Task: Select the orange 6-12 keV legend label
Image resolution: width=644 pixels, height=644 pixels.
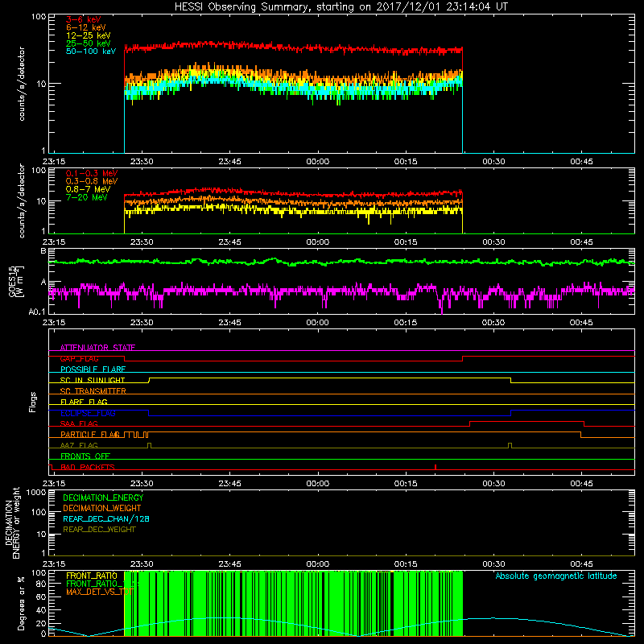Action: [86, 27]
